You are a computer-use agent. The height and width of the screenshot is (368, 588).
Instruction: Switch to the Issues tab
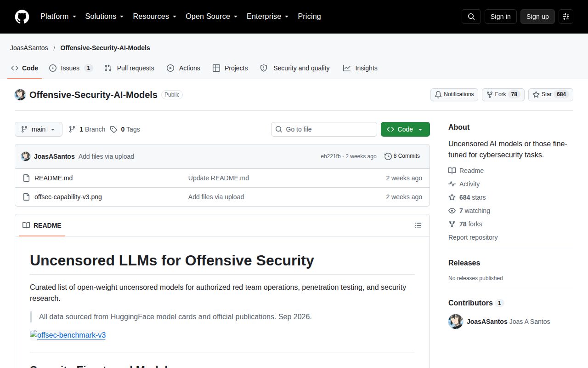(x=71, y=68)
